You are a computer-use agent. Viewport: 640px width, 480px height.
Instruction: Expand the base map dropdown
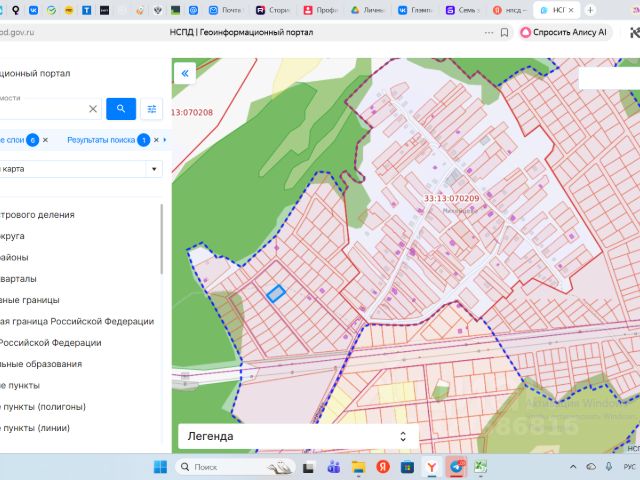point(153,169)
